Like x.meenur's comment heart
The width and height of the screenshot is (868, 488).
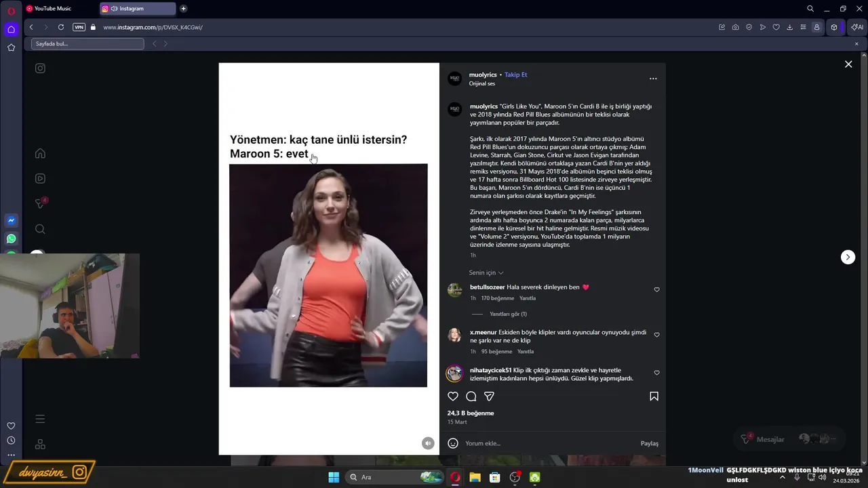656,335
